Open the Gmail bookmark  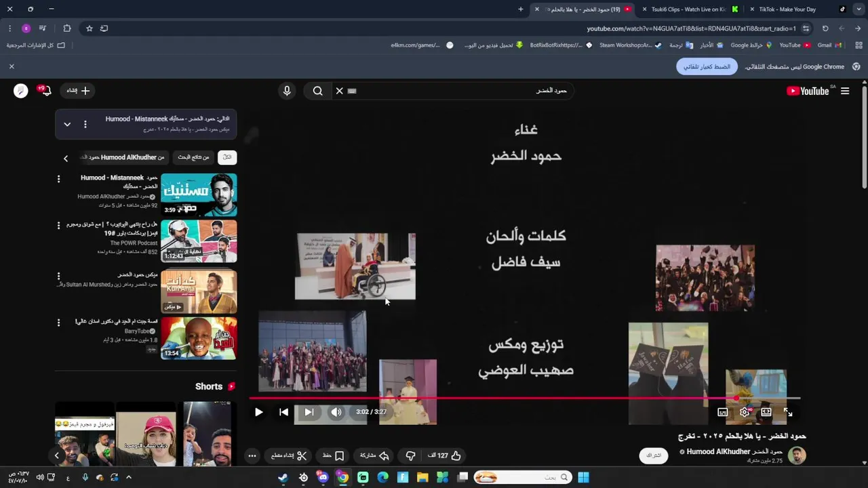(829, 45)
